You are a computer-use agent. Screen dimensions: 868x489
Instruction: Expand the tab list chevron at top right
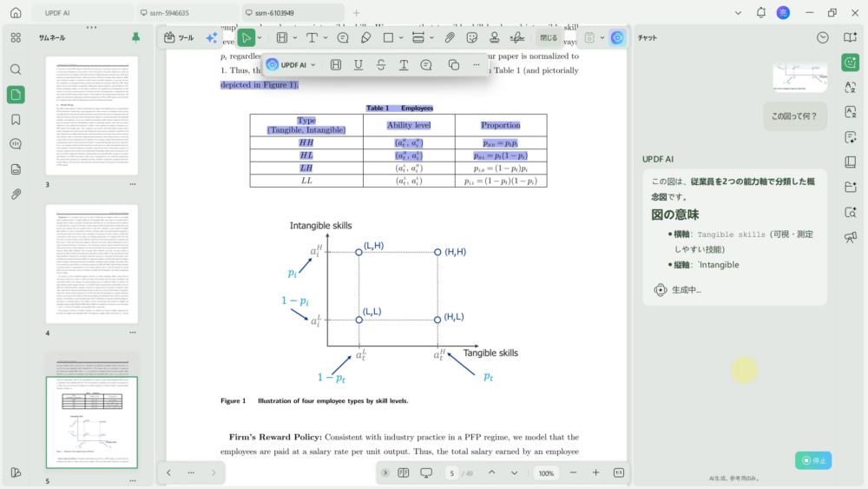[738, 12]
